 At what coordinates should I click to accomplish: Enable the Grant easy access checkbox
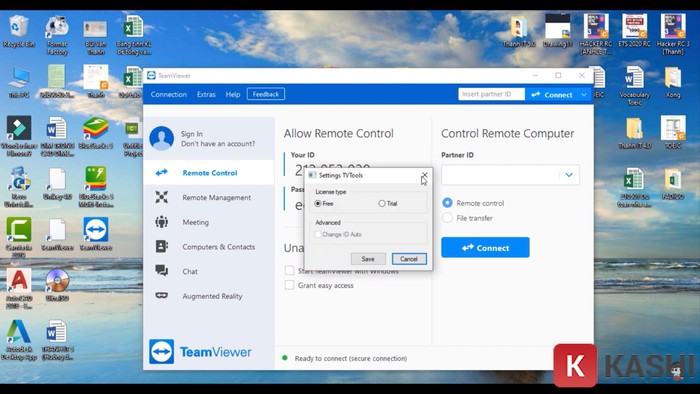coord(289,285)
